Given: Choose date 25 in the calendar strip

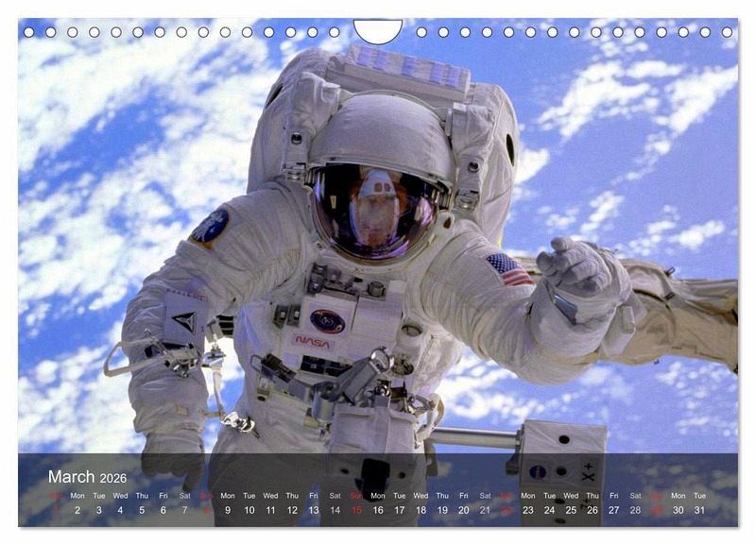Looking at the screenshot, I should (x=571, y=510).
